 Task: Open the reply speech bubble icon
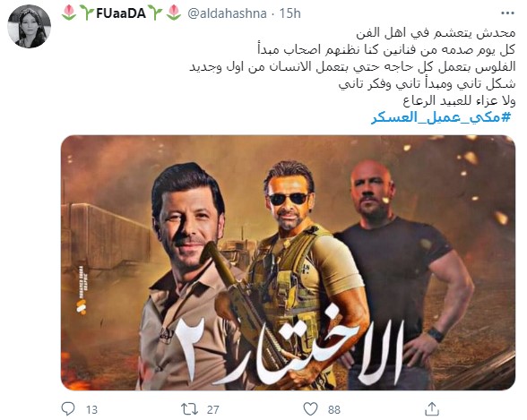tap(68, 409)
